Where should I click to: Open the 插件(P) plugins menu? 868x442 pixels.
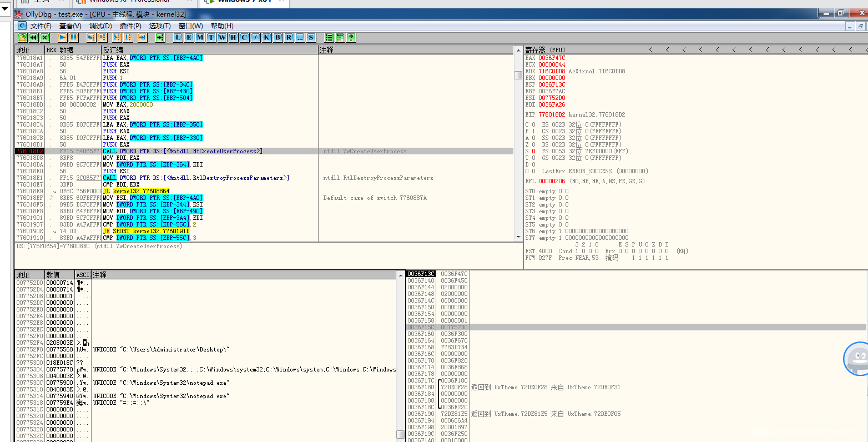click(130, 26)
